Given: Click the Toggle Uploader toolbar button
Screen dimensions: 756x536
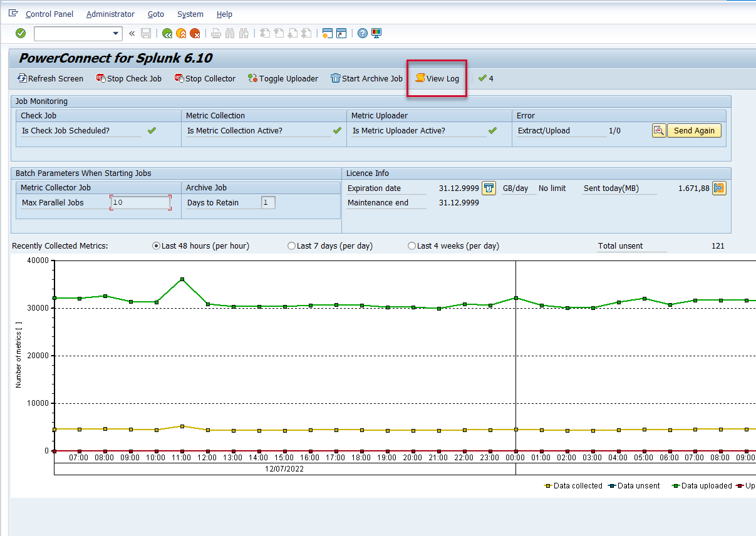Looking at the screenshot, I should coord(282,78).
